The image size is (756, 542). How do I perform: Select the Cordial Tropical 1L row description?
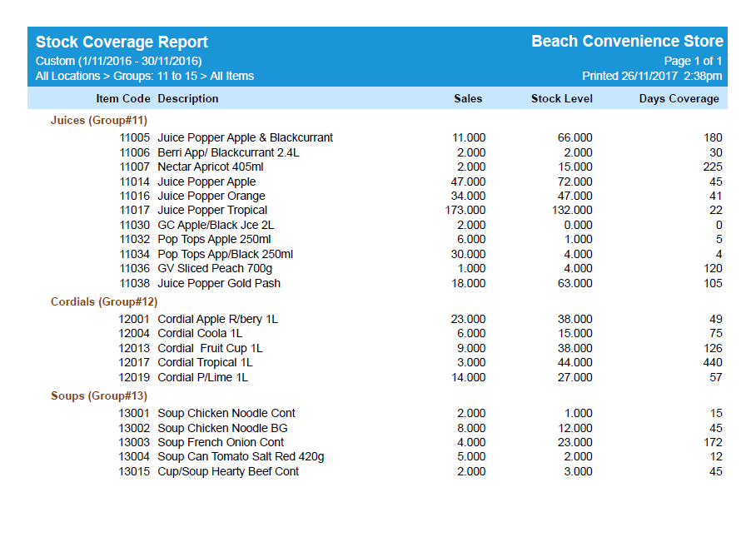[205, 363]
